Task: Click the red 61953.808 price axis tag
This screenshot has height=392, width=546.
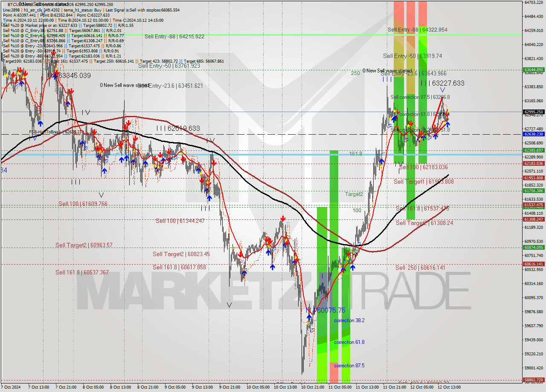Action: (x=533, y=178)
